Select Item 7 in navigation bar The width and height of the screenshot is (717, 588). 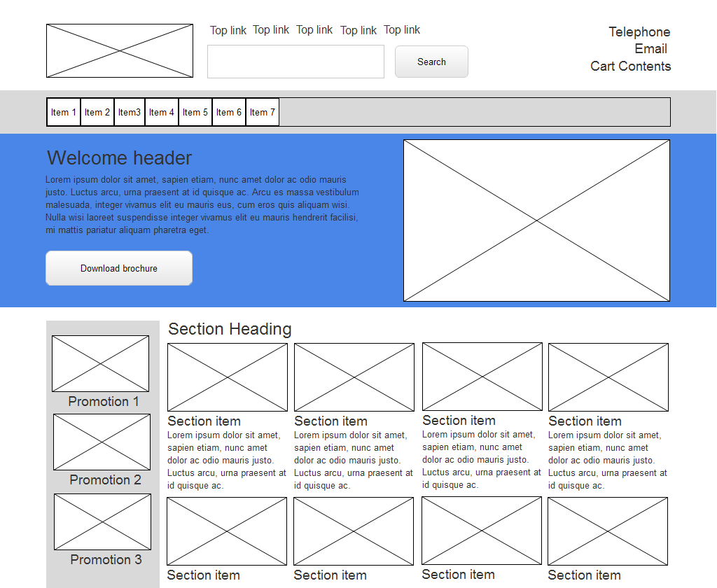(263, 112)
